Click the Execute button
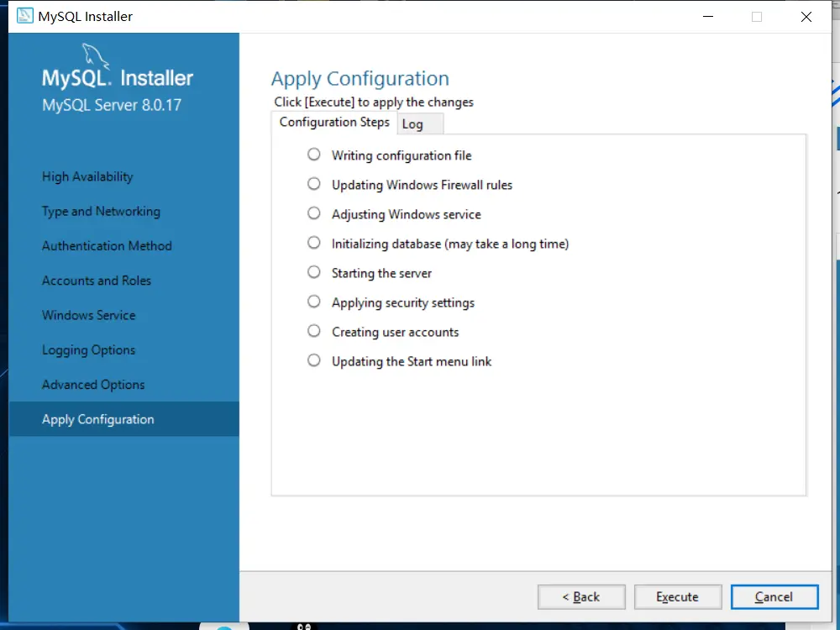The image size is (840, 630). 678,596
